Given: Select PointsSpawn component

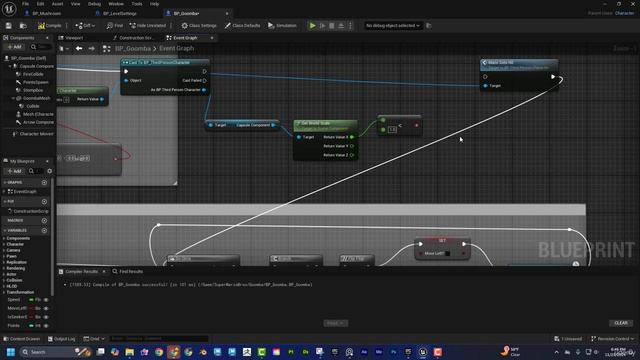Looking at the screenshot, I should pos(36,82).
